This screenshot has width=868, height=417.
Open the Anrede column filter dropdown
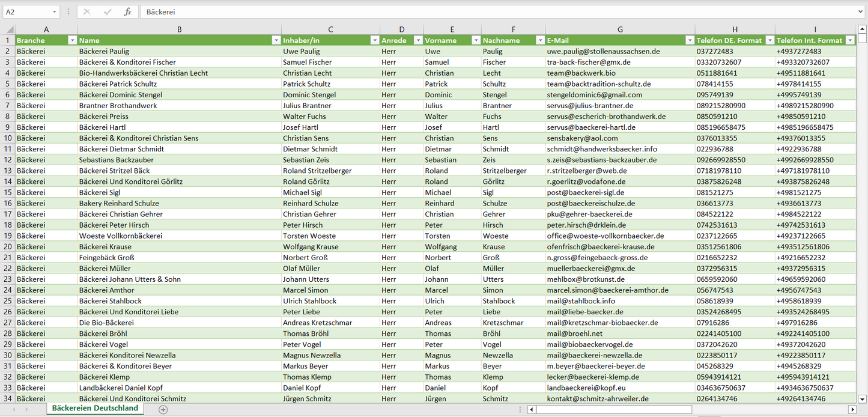coord(417,40)
